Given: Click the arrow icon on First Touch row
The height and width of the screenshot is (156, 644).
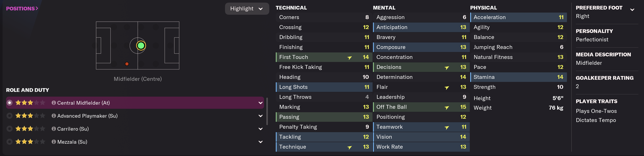Looking at the screenshot, I should [x=350, y=58].
